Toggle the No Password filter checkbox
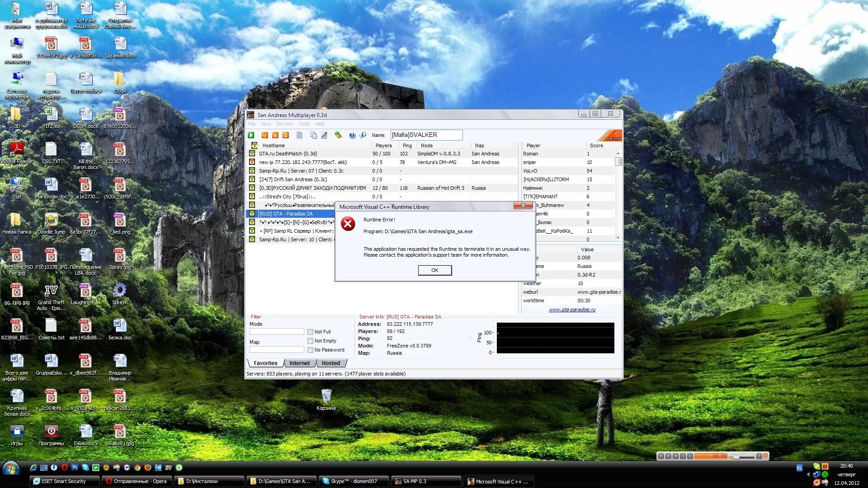Viewport: 868px width, 488px height. 310,350
